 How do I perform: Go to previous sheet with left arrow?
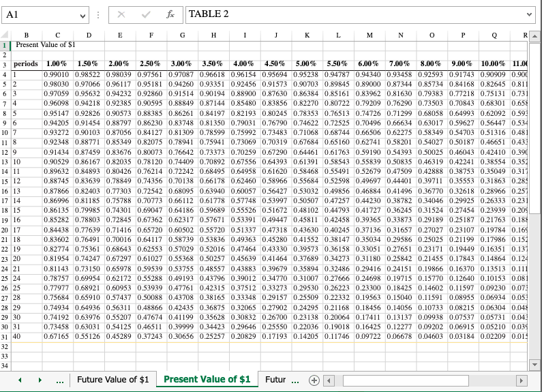(x=20, y=380)
